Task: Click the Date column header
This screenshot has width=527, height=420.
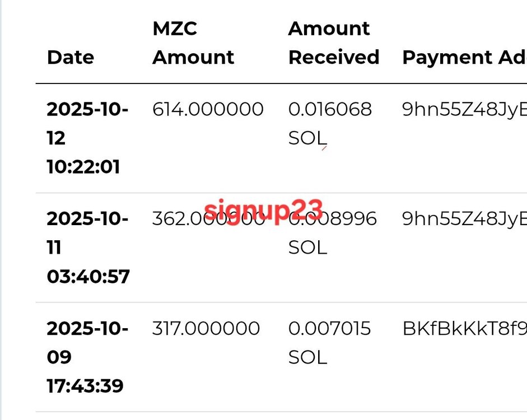Action: coord(71,57)
